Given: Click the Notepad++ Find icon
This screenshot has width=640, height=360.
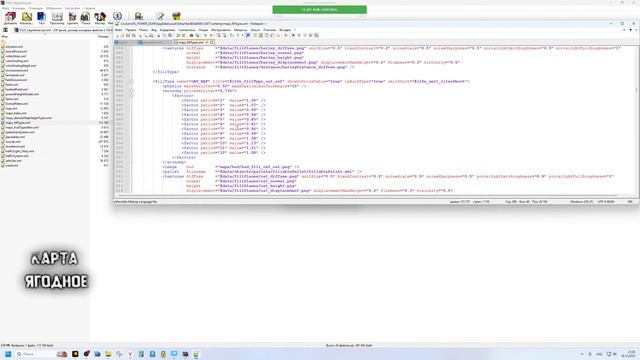Looking at the screenshot, I should tap(191, 36).
